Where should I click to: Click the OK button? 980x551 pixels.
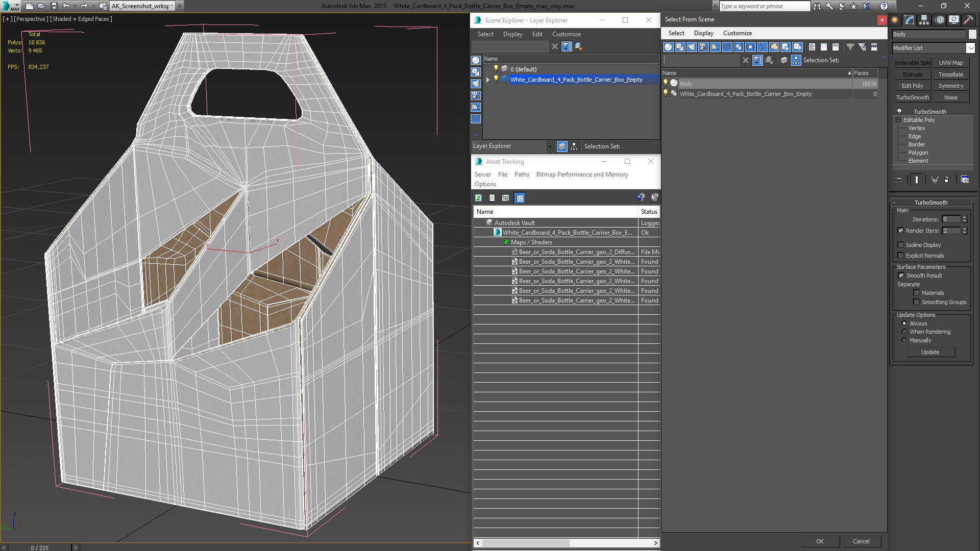coord(820,541)
